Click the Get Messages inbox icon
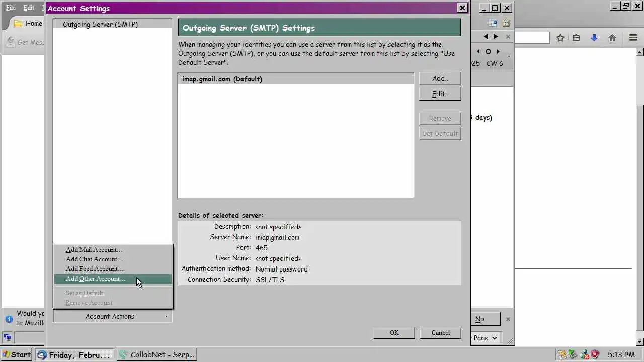This screenshot has width=644, height=362. 11,42
